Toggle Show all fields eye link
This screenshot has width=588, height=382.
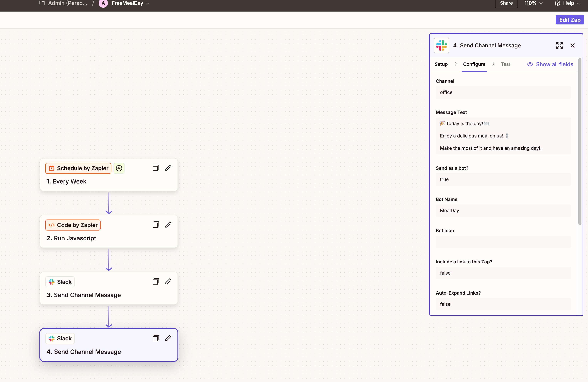(x=550, y=64)
